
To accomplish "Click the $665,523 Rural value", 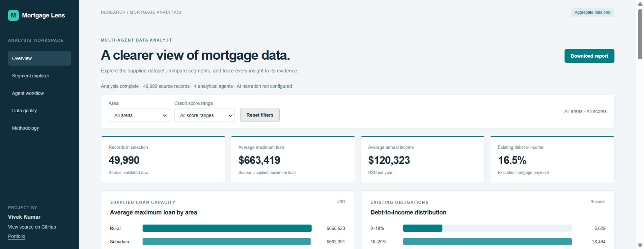I will pos(336,228).
